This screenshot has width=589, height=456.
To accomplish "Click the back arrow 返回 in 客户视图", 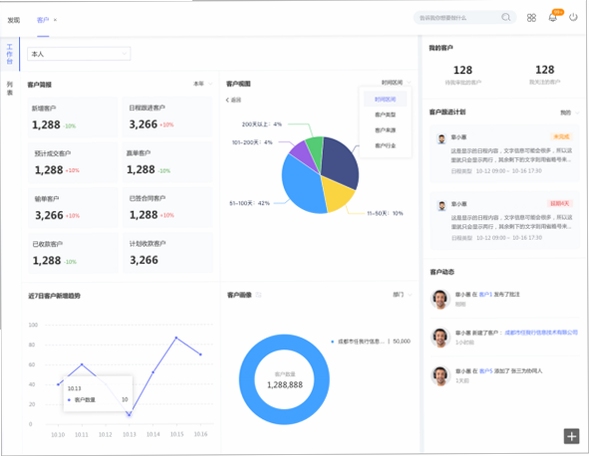I will pyautogui.click(x=233, y=100).
